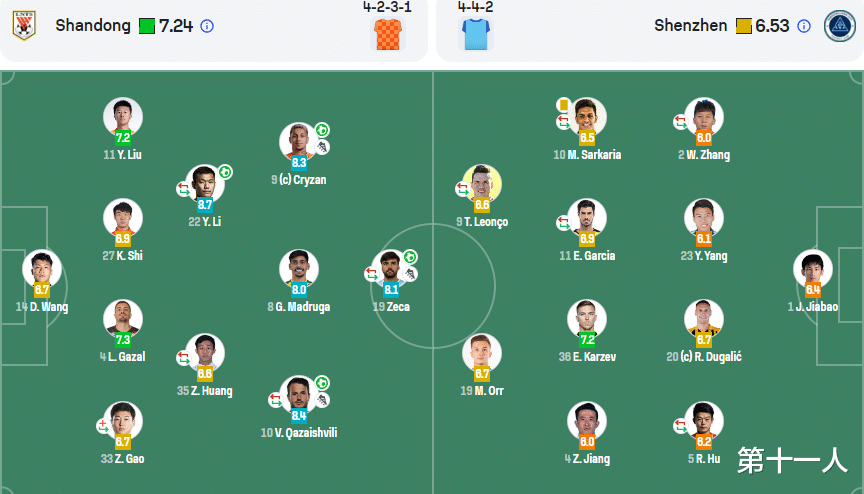
Task: Open goalkeeper J. Jiabao player photo
Action: click(813, 269)
